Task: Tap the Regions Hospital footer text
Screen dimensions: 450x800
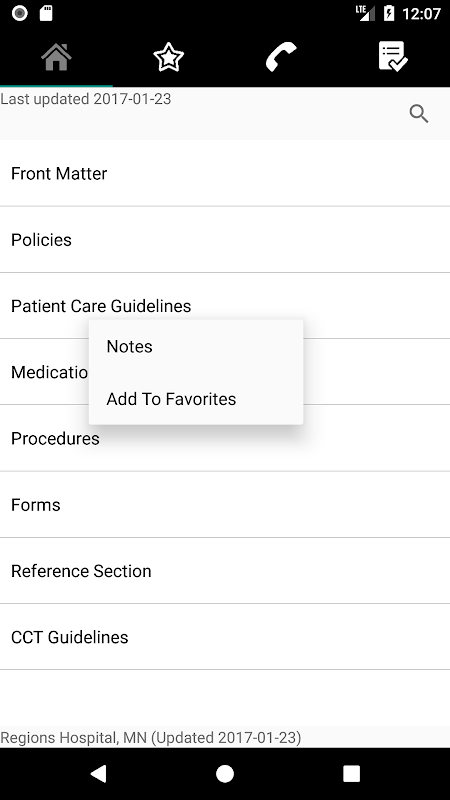Action: point(151,738)
